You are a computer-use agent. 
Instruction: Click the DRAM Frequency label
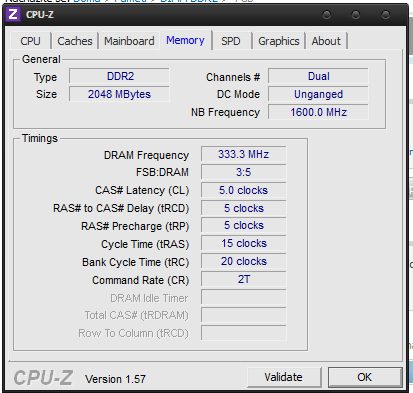click(x=146, y=155)
